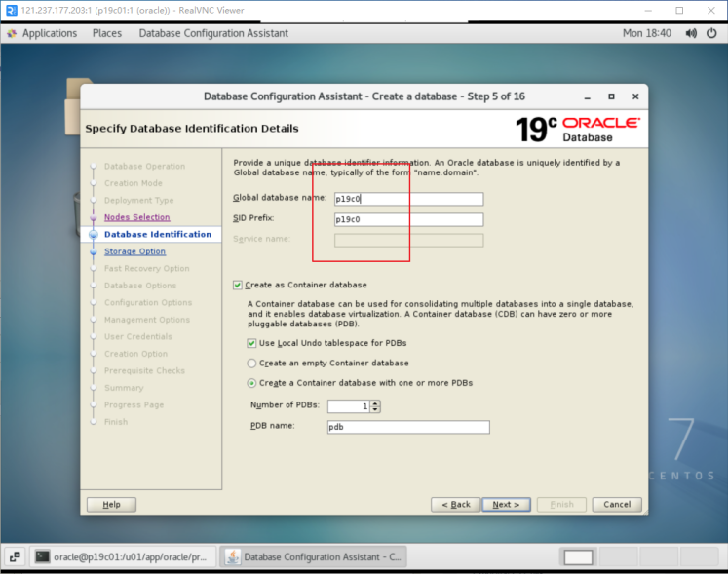Viewport: 728px width, 574px height.
Task: Click the RealVNC Viewer title icon
Action: (x=11, y=10)
